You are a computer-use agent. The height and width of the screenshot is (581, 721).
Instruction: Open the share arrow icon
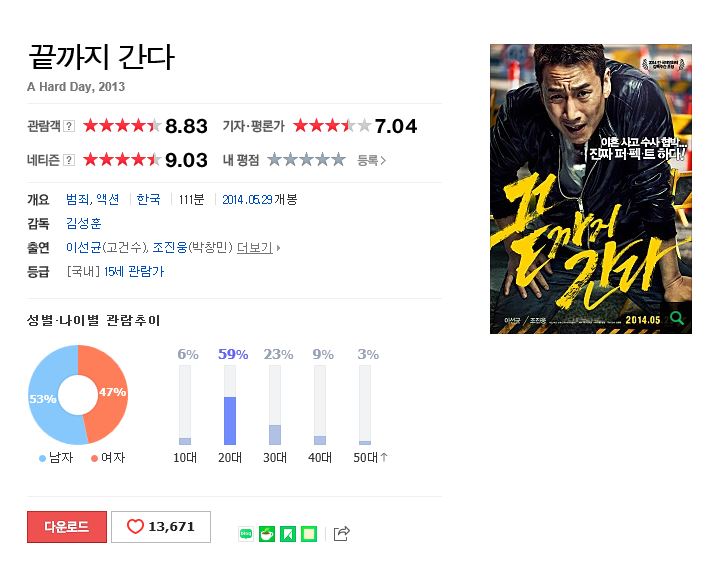pyautogui.click(x=342, y=533)
